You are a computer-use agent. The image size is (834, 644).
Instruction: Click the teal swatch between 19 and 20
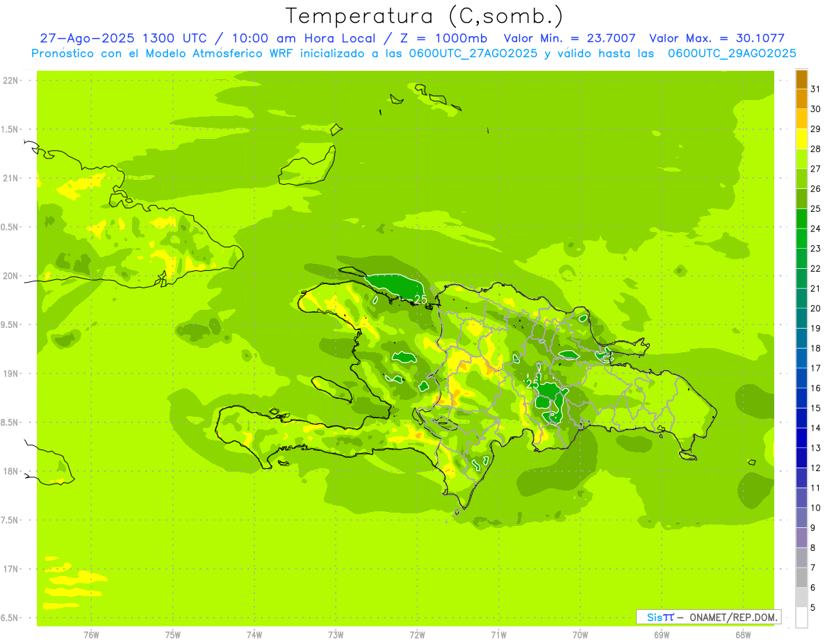(x=801, y=318)
